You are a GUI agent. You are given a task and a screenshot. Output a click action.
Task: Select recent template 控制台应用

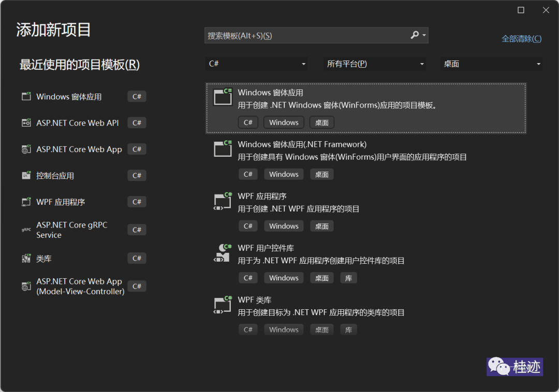[x=84, y=175]
